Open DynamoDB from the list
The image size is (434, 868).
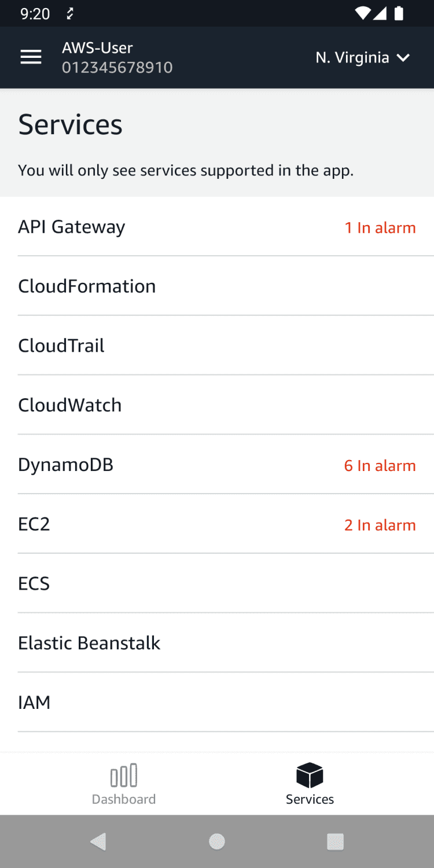65,465
